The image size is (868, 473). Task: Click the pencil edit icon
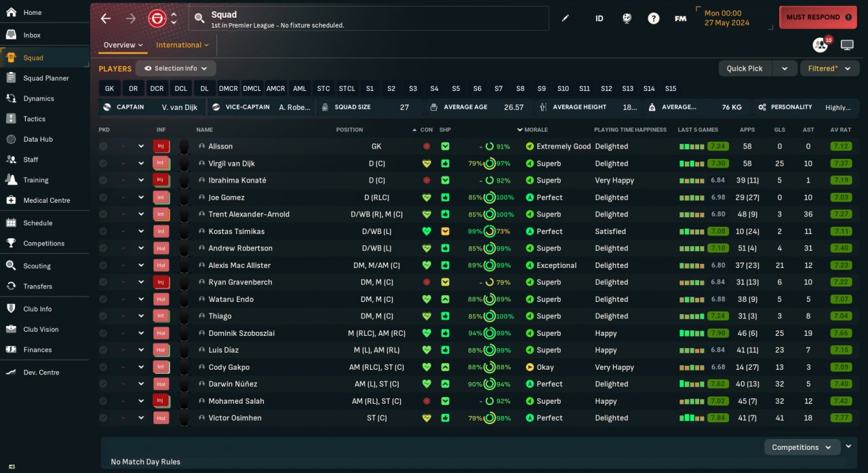coord(566,18)
